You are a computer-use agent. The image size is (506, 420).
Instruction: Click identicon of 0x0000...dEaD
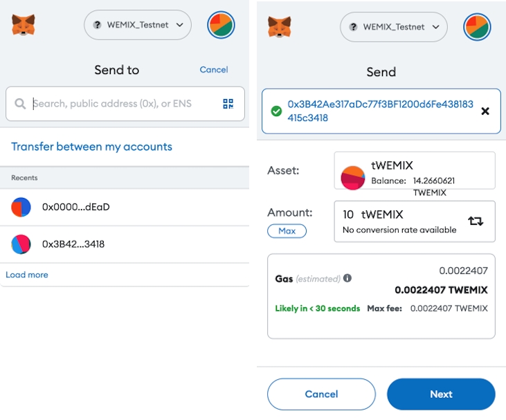21,207
